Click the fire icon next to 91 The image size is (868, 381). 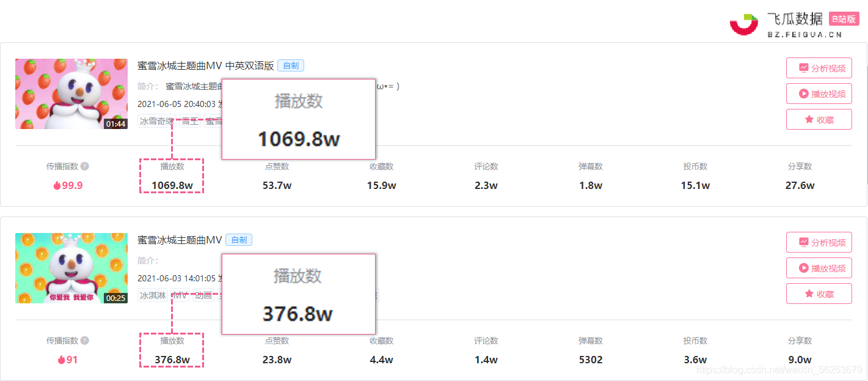(x=61, y=360)
